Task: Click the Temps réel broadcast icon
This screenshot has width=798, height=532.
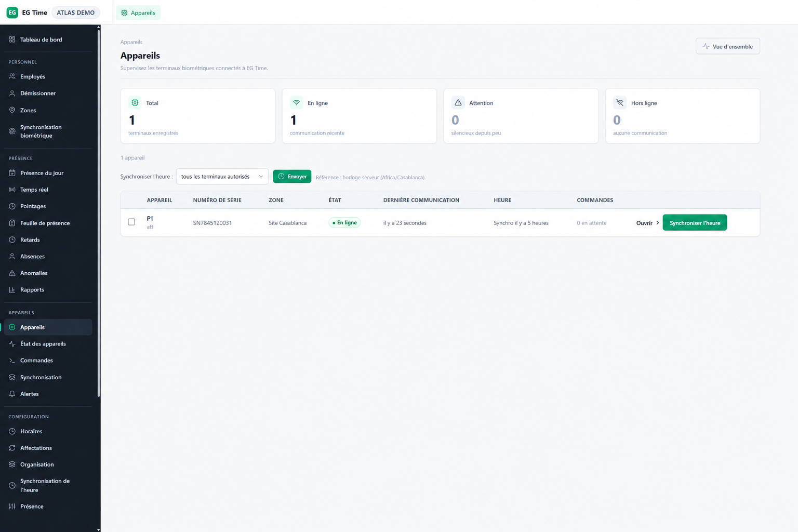Action: [x=12, y=190]
